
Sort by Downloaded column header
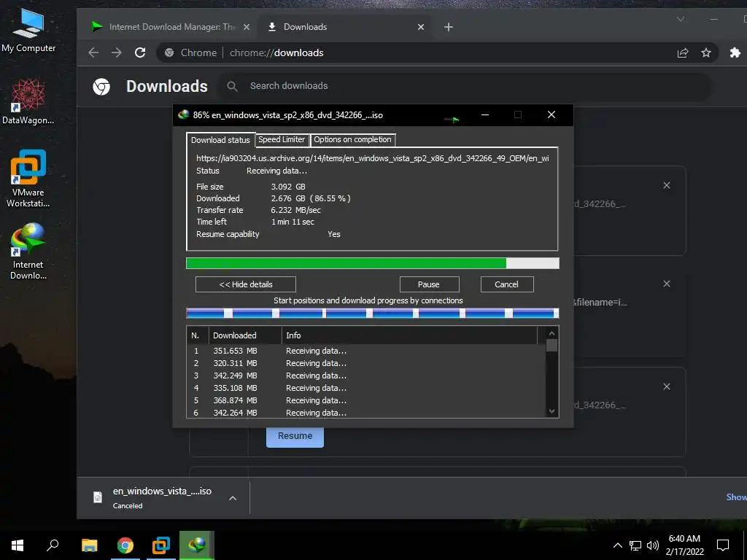point(245,335)
